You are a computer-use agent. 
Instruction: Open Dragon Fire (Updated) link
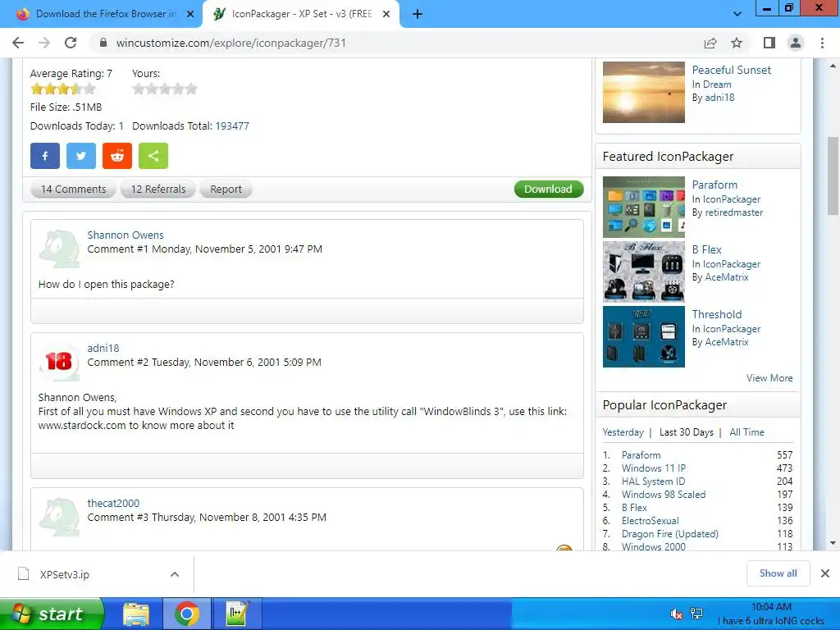point(669,533)
